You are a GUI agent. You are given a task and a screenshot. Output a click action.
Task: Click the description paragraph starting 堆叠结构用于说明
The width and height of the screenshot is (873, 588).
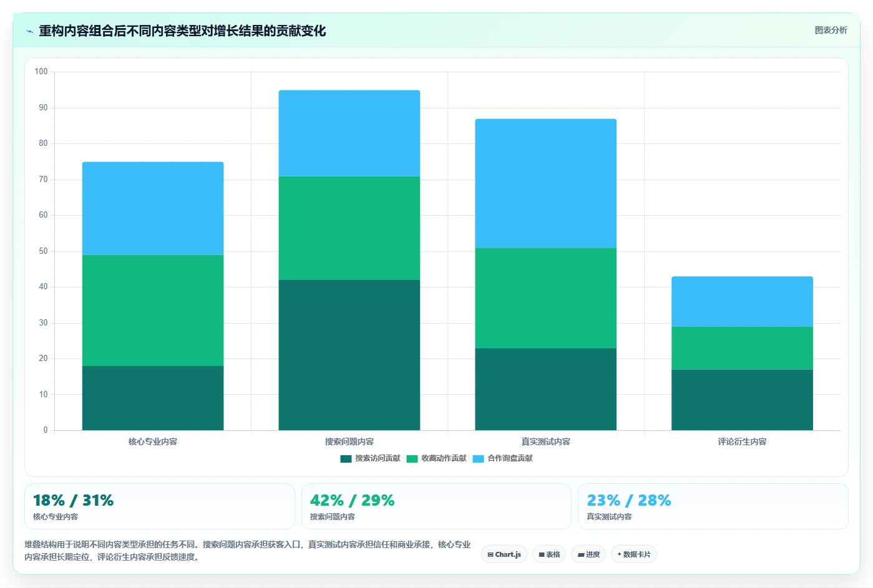tap(248, 551)
